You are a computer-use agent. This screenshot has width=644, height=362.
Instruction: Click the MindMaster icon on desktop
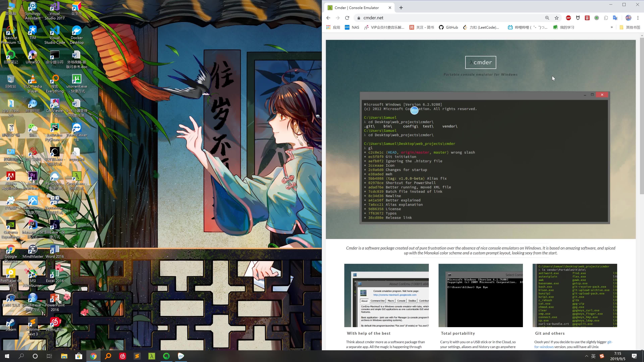tap(33, 248)
